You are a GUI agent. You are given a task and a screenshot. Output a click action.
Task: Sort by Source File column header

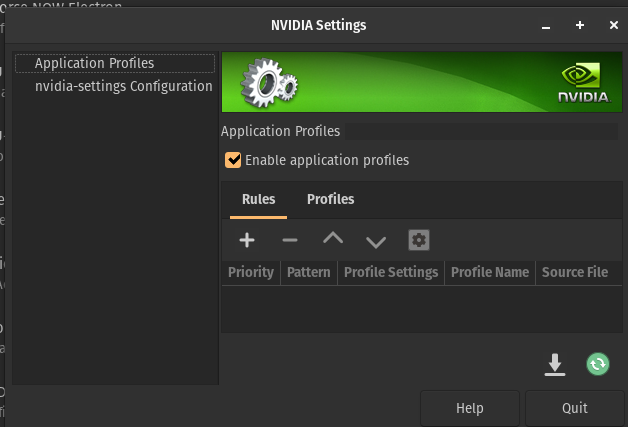click(x=575, y=272)
